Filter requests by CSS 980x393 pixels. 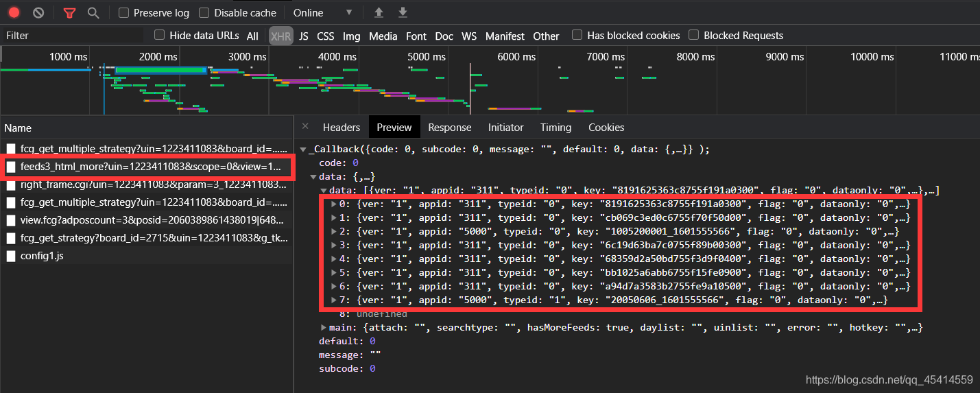click(x=325, y=36)
